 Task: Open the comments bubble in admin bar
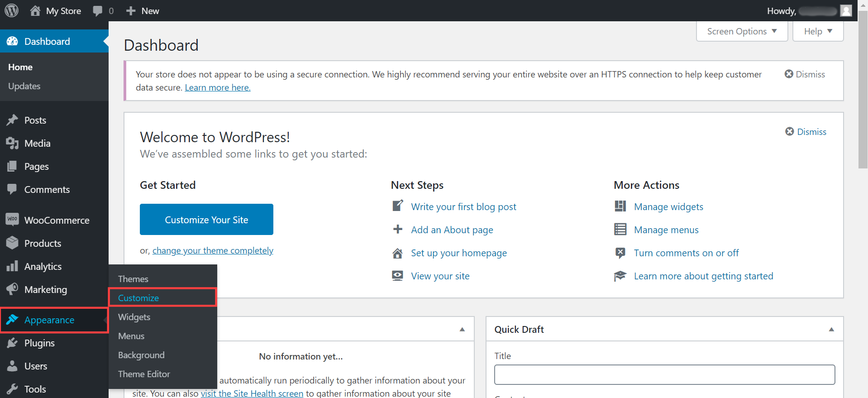pos(97,11)
